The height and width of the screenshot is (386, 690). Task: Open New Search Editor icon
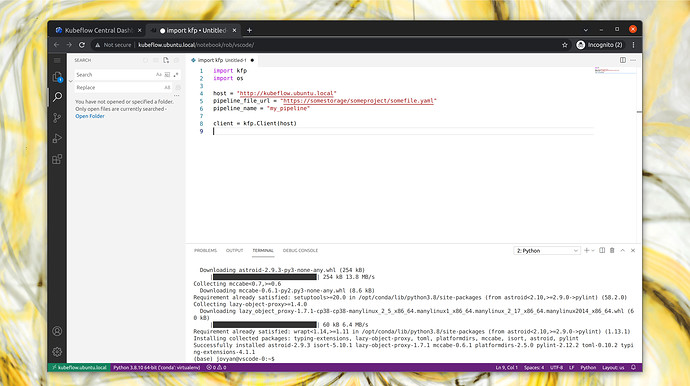[x=166, y=60]
